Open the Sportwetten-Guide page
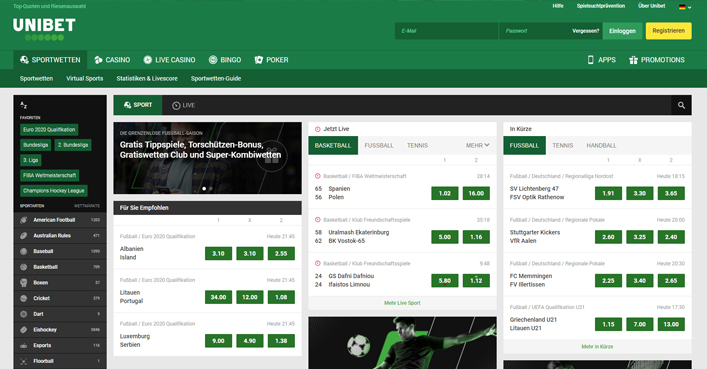Image resolution: width=707 pixels, height=369 pixels. tap(216, 78)
